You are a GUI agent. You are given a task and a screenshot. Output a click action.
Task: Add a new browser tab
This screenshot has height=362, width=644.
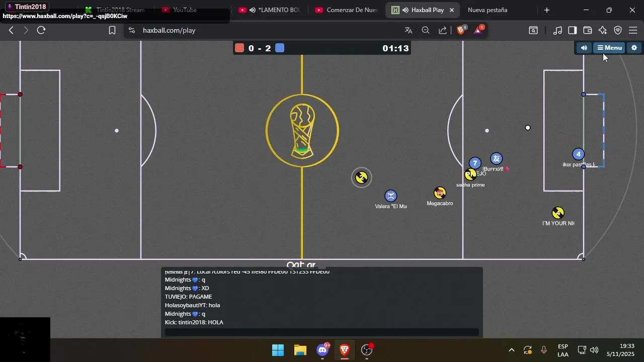coord(547,10)
